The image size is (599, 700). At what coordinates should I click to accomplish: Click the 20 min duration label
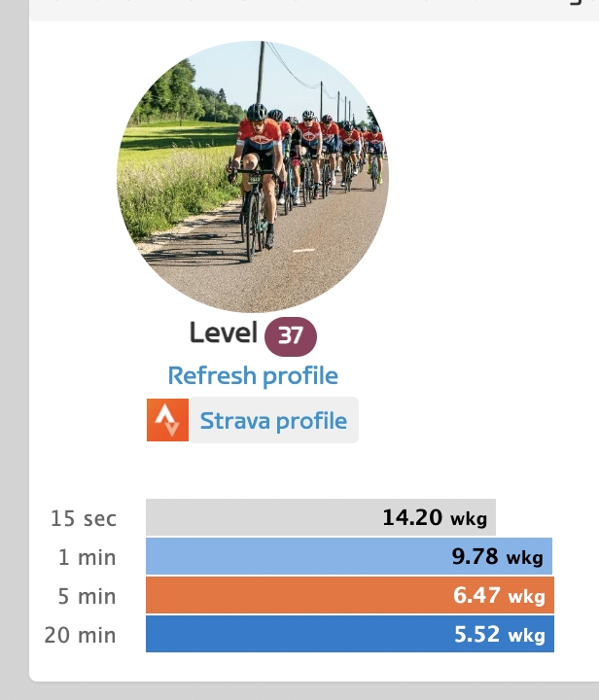point(80,635)
